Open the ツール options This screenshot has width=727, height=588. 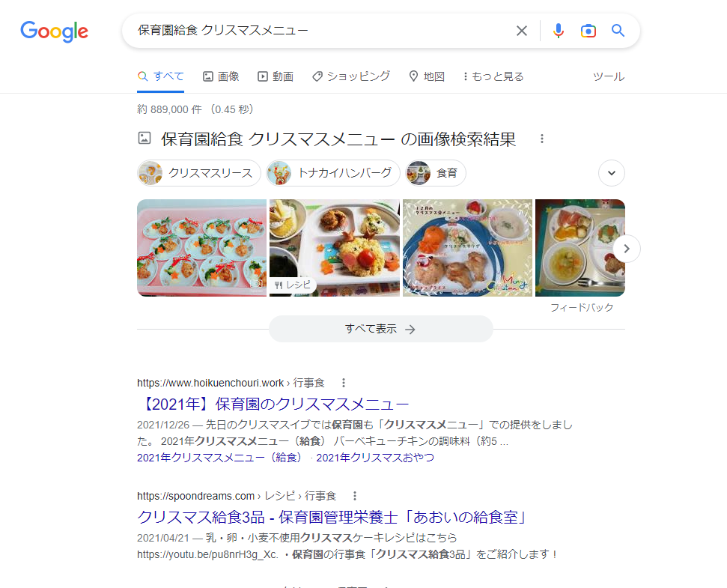pyautogui.click(x=608, y=76)
